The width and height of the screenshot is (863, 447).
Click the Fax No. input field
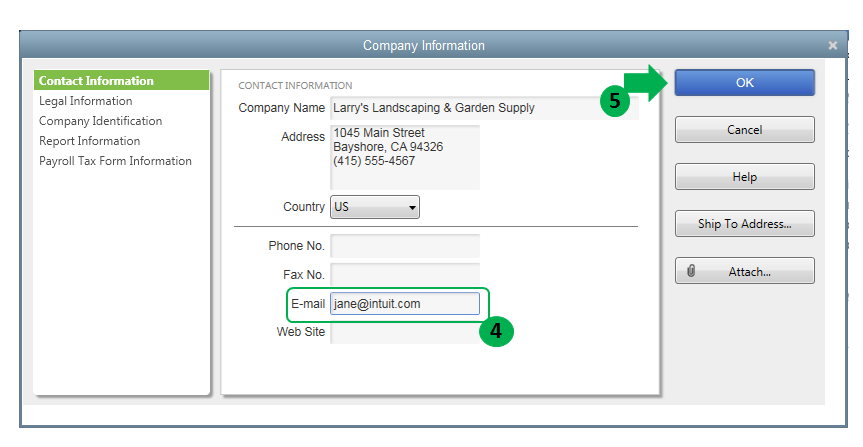(x=405, y=274)
